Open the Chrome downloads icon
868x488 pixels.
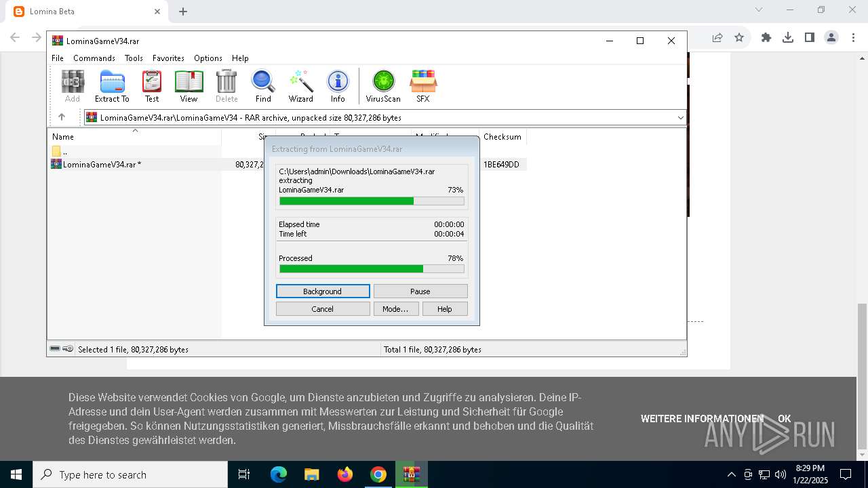point(788,38)
